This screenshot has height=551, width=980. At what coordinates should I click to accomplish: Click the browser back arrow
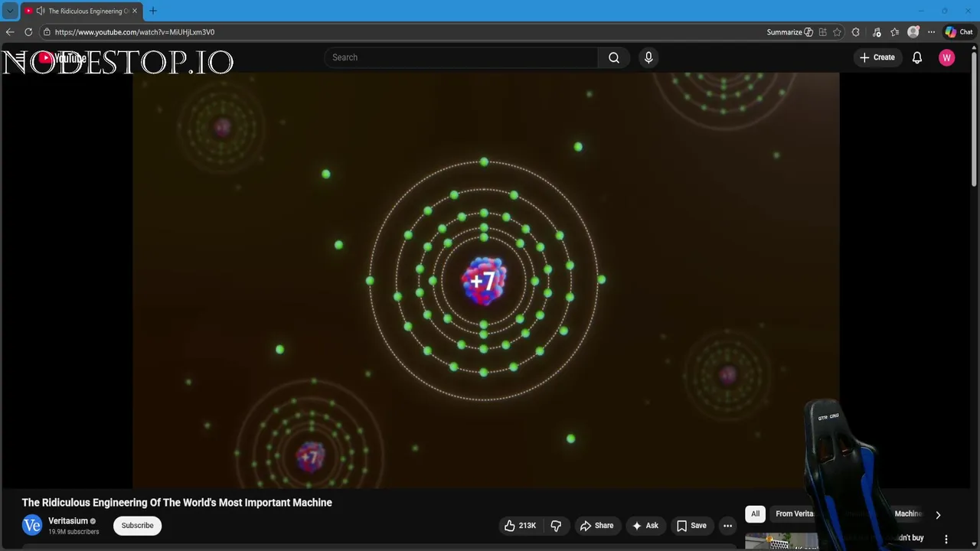click(x=10, y=32)
